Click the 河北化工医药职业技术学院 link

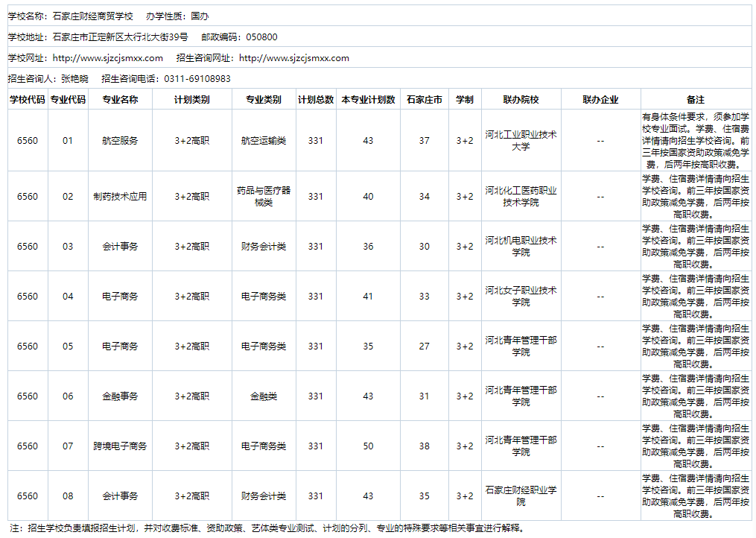click(521, 196)
